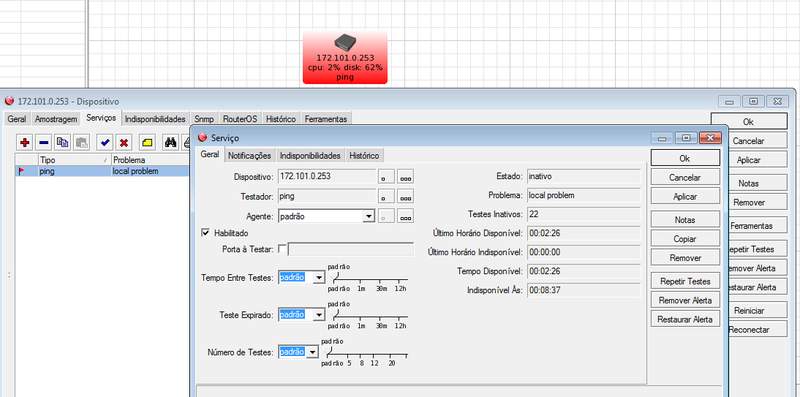Viewport: 800px width, 397px height.
Task: Click Aplicar in the Serviço dialog
Action: pyautogui.click(x=685, y=196)
